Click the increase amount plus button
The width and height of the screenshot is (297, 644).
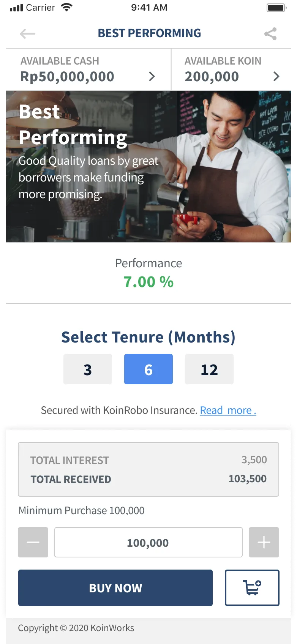pos(264,542)
